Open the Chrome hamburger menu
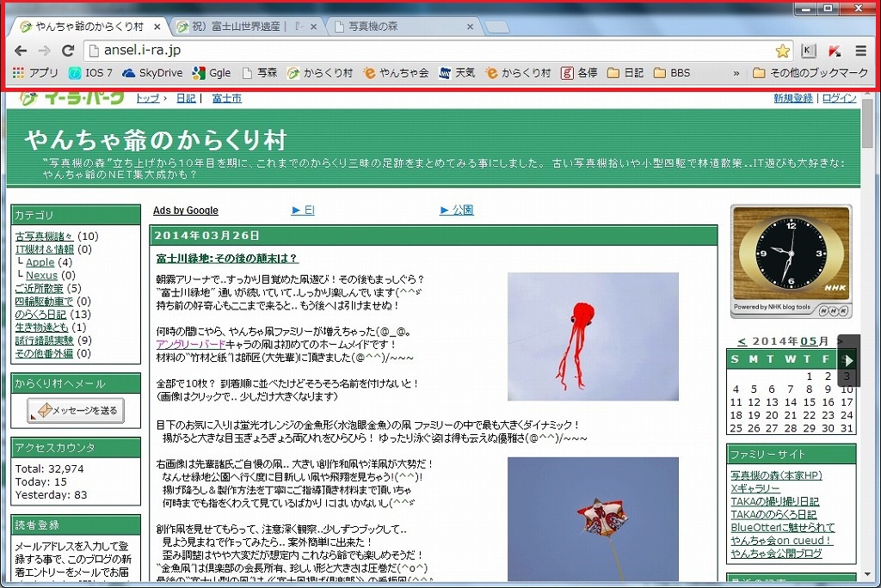 [x=860, y=51]
